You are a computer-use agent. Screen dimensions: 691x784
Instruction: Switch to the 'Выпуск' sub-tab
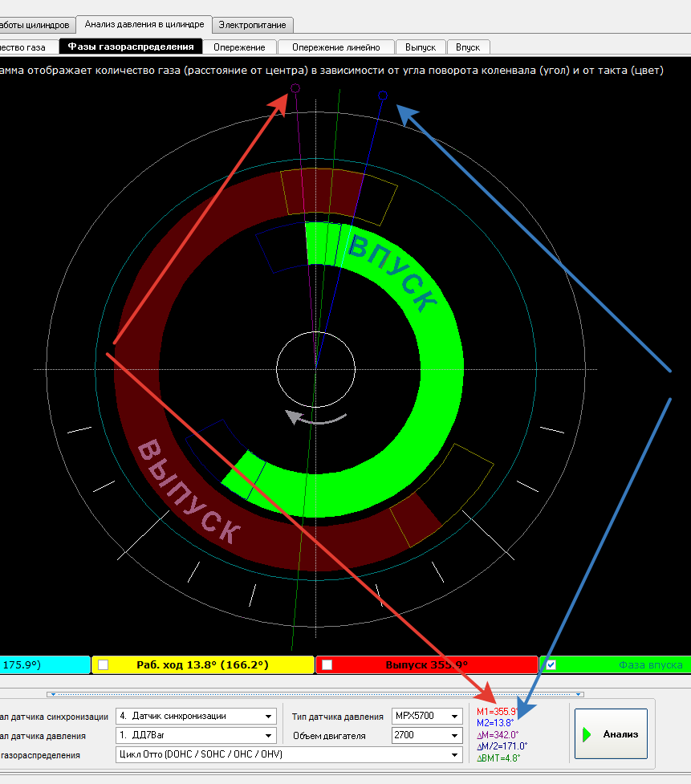click(421, 47)
